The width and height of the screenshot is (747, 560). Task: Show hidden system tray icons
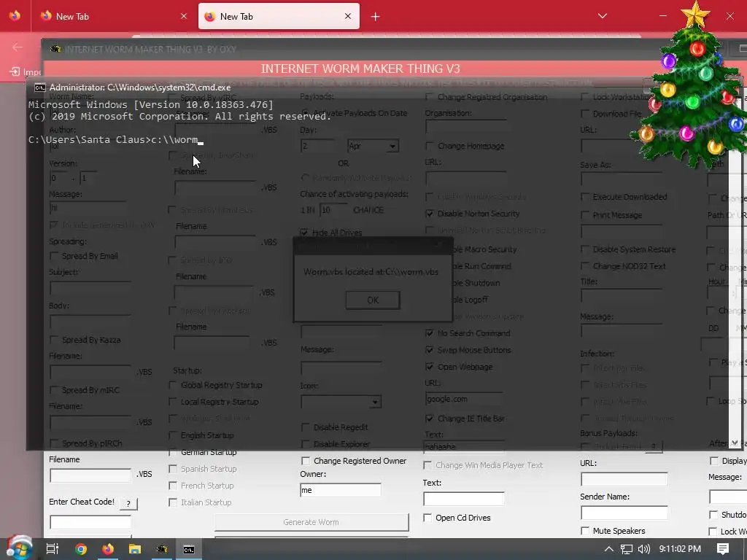pos(608,549)
